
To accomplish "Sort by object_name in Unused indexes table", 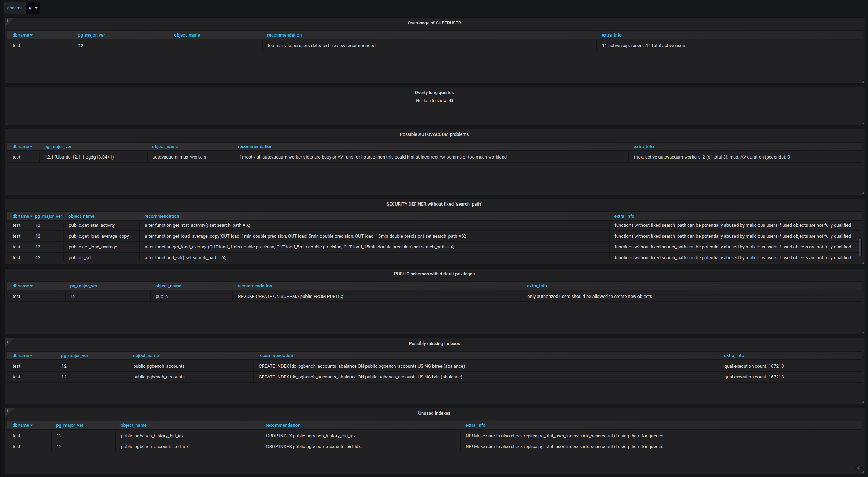I will tap(134, 425).
